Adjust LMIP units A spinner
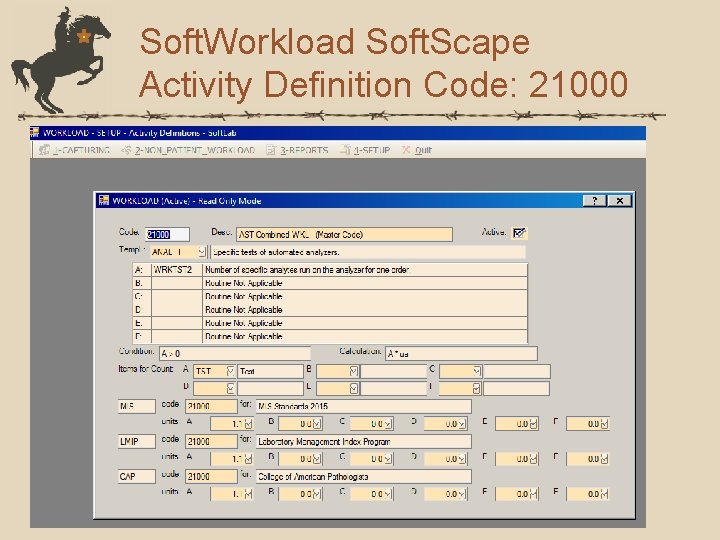This screenshot has height=540, width=720. point(248,459)
